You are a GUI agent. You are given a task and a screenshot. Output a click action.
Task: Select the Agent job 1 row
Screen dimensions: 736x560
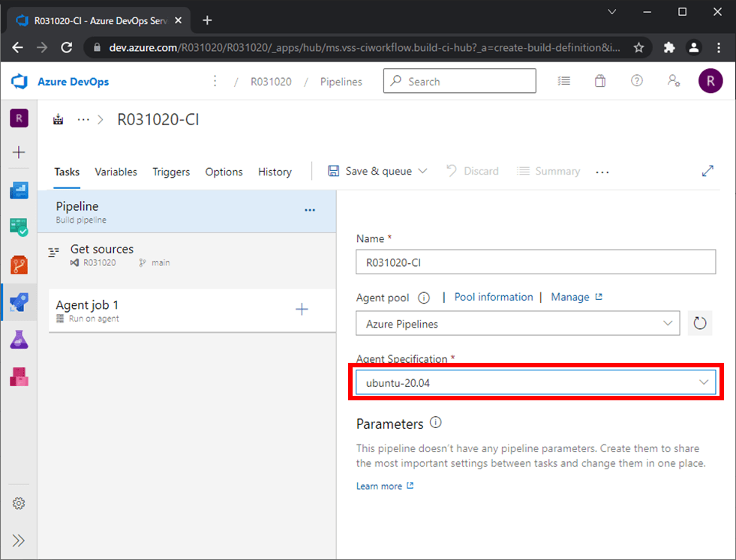tap(192, 310)
